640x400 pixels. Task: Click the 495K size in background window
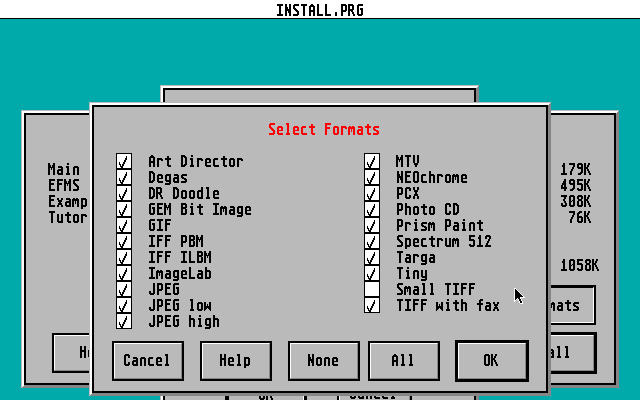pos(576,185)
